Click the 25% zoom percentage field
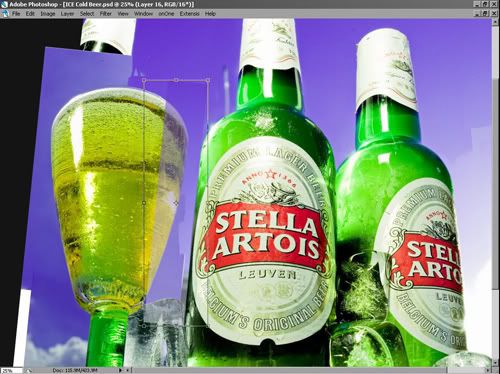The width and height of the screenshot is (500, 374). pyautogui.click(x=11, y=370)
